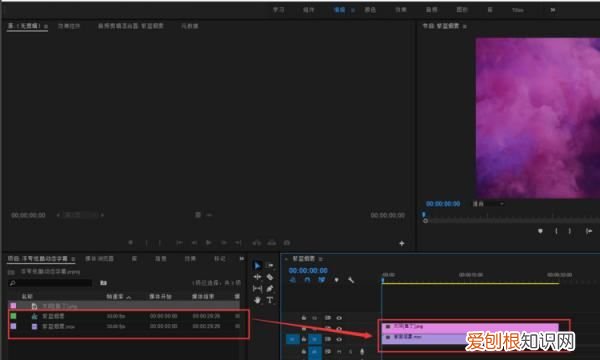Switch to the Color workspace tab
The height and width of the screenshot is (360, 600).
[x=370, y=10]
